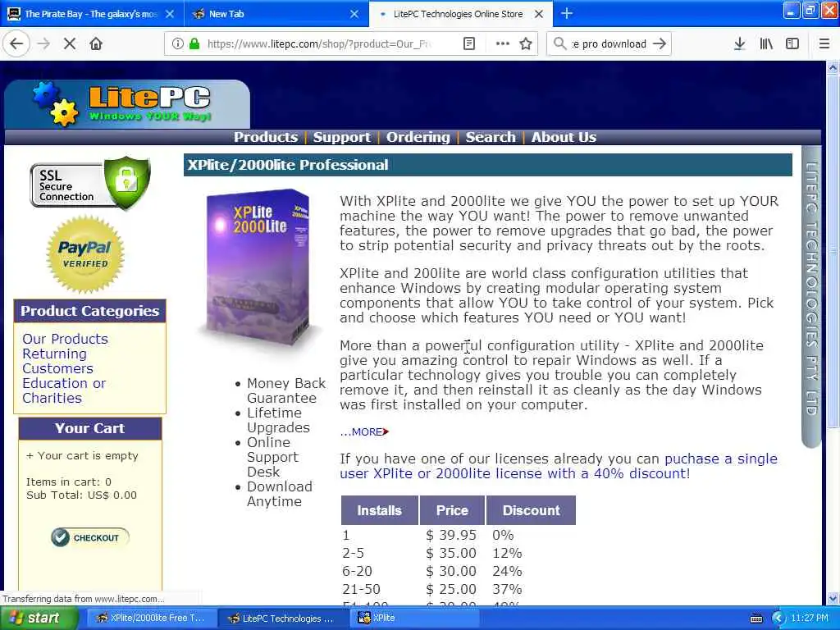Image resolution: width=840 pixels, height=630 pixels.
Task: Open Returning Customers category link
Action: 58,361
